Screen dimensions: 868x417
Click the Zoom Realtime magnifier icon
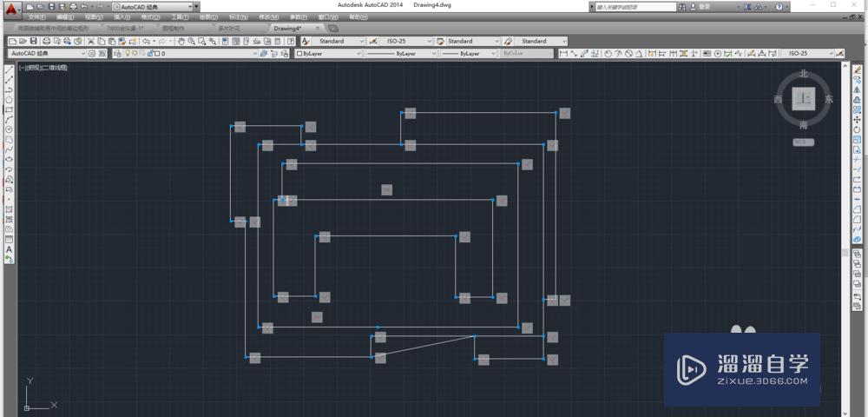191,41
